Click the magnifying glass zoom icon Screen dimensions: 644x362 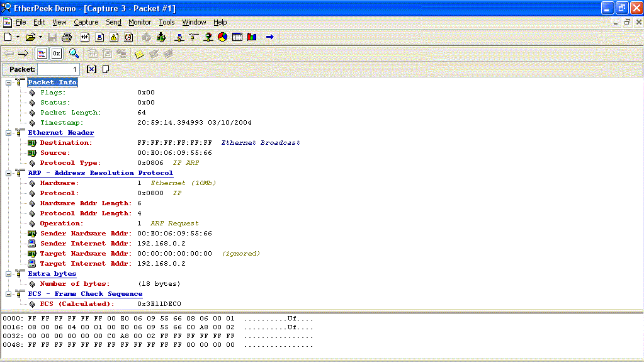pos(74,54)
